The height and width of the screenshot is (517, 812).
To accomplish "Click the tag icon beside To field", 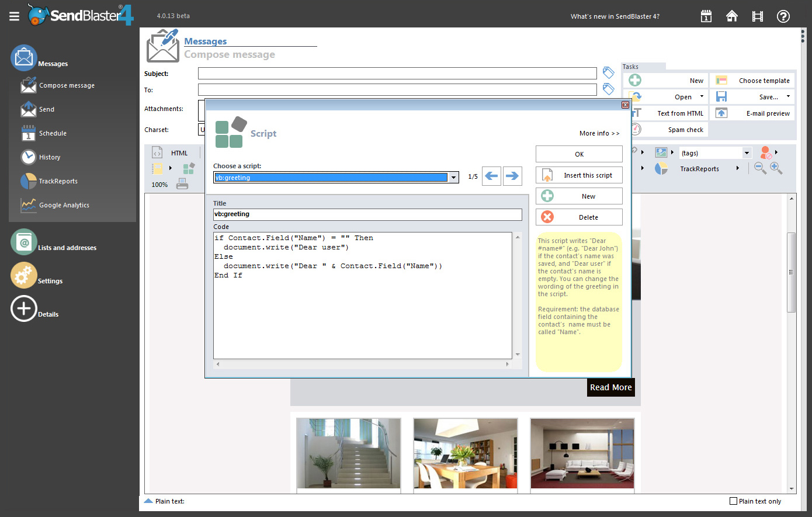I will pyautogui.click(x=608, y=89).
